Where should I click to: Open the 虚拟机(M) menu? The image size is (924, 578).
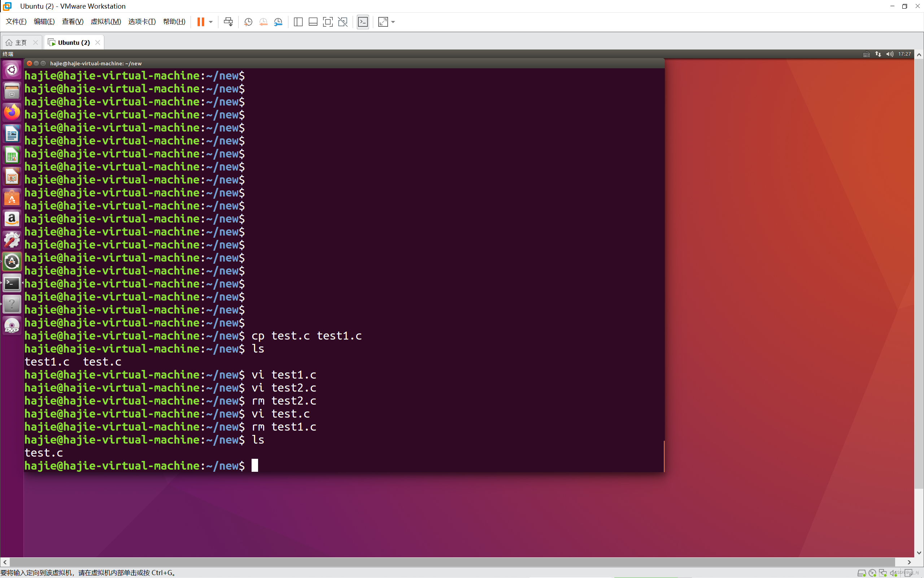point(106,21)
